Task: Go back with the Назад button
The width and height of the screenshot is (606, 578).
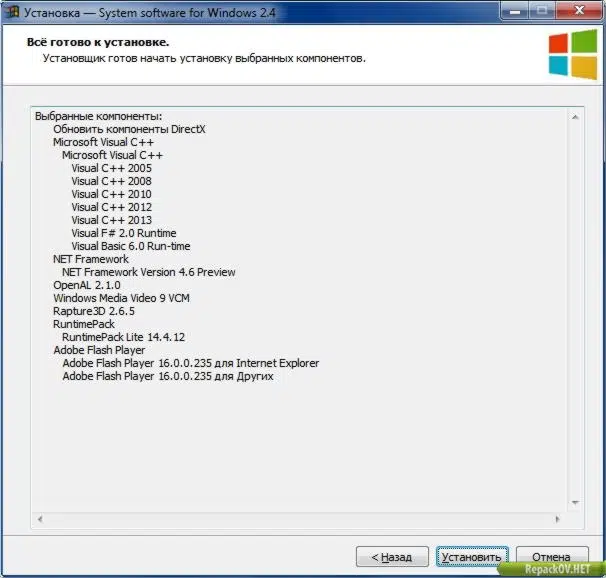Action: click(392, 557)
